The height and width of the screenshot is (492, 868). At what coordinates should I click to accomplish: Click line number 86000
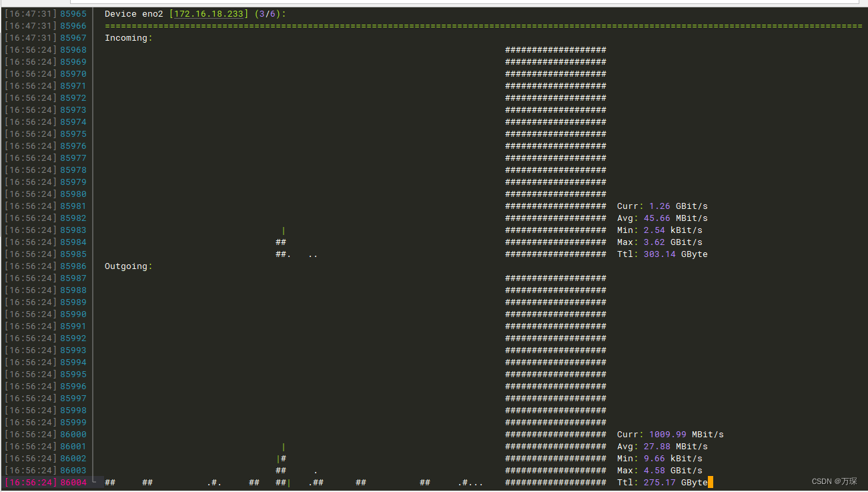73,435
